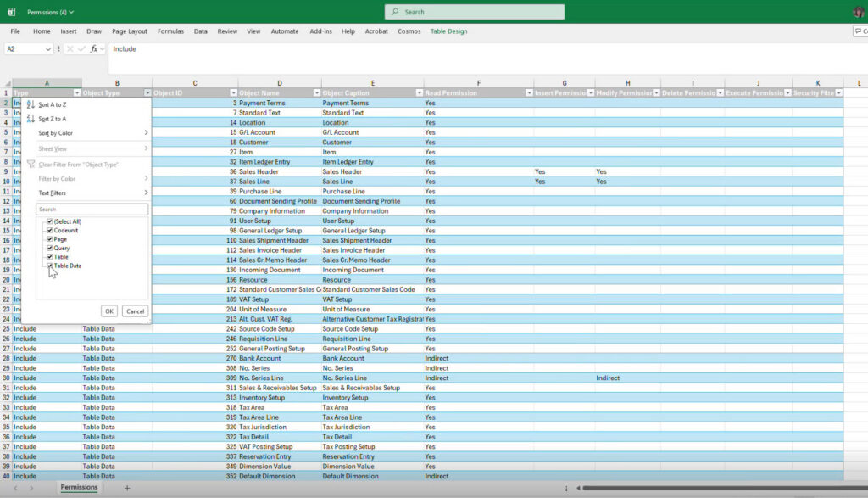Viewport: 868px width, 498px height.
Task: Click the Excel app icon in title bar
Action: click(11, 12)
